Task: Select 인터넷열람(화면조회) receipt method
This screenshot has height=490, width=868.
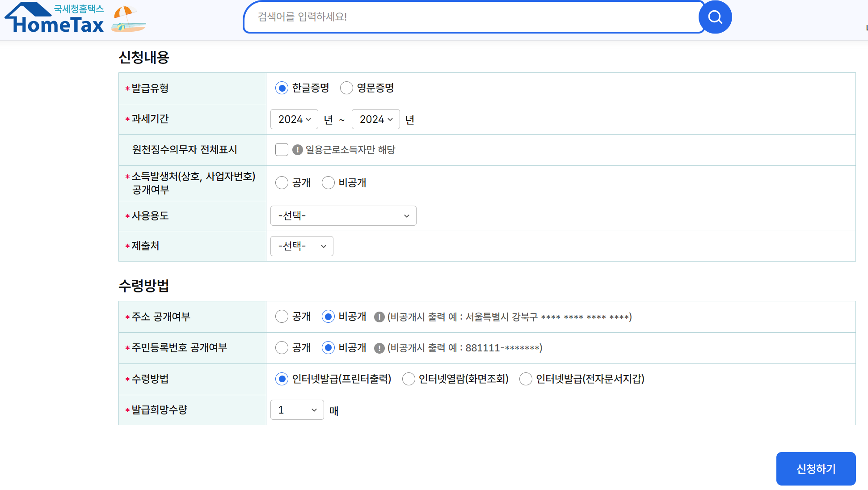Action: coord(409,379)
